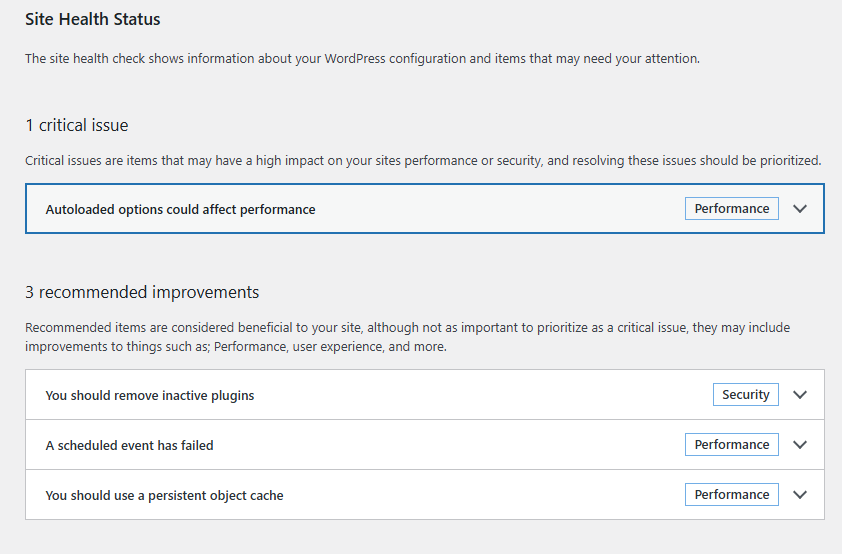The image size is (842, 554).
Task: Open 'Autoloaded options could affect performance' item
Action: (x=180, y=210)
